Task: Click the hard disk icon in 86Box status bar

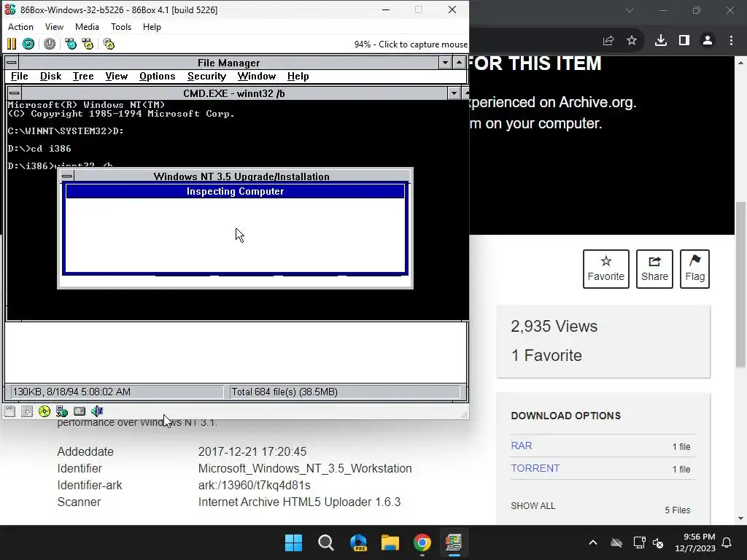Action: [80, 411]
